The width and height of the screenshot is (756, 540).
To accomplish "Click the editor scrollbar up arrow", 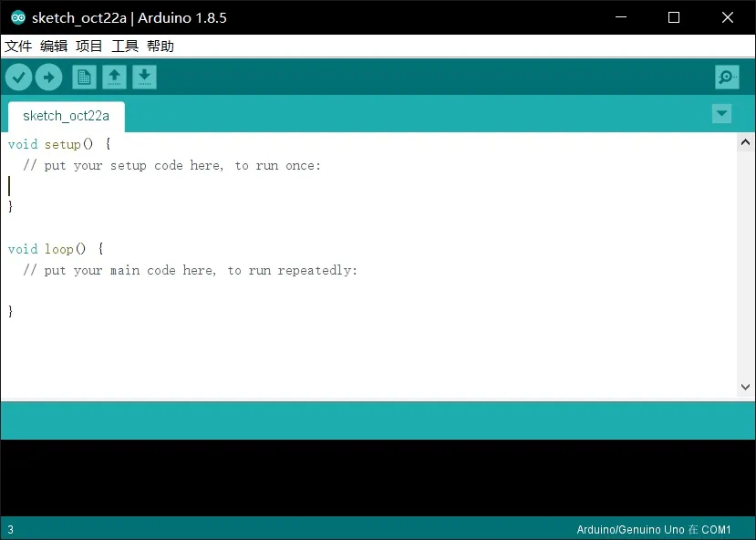I will pyautogui.click(x=746, y=142).
